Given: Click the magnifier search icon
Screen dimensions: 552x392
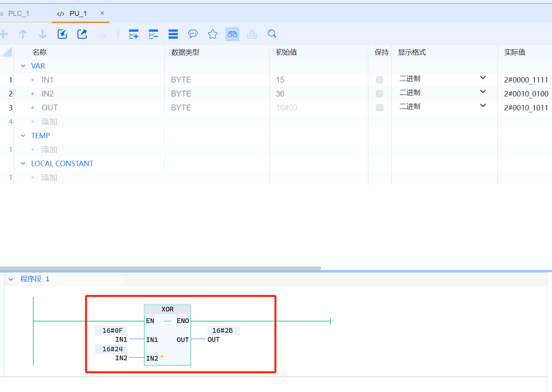Looking at the screenshot, I should tap(272, 34).
